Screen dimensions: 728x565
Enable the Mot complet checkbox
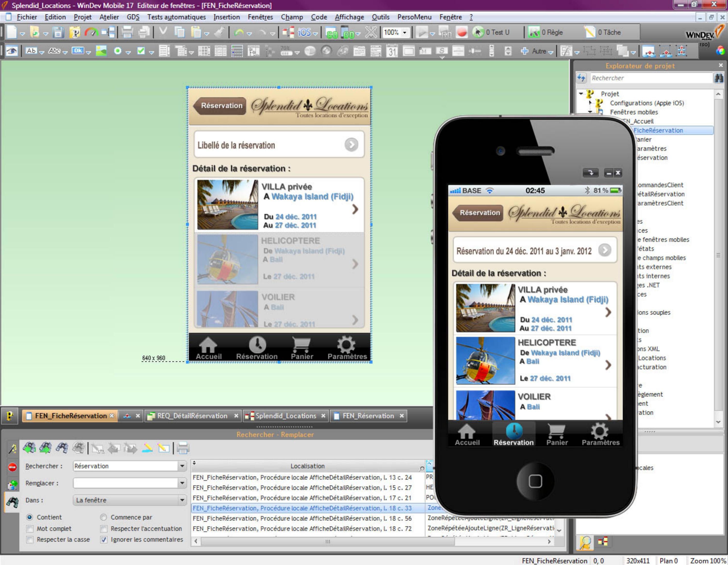[30, 529]
